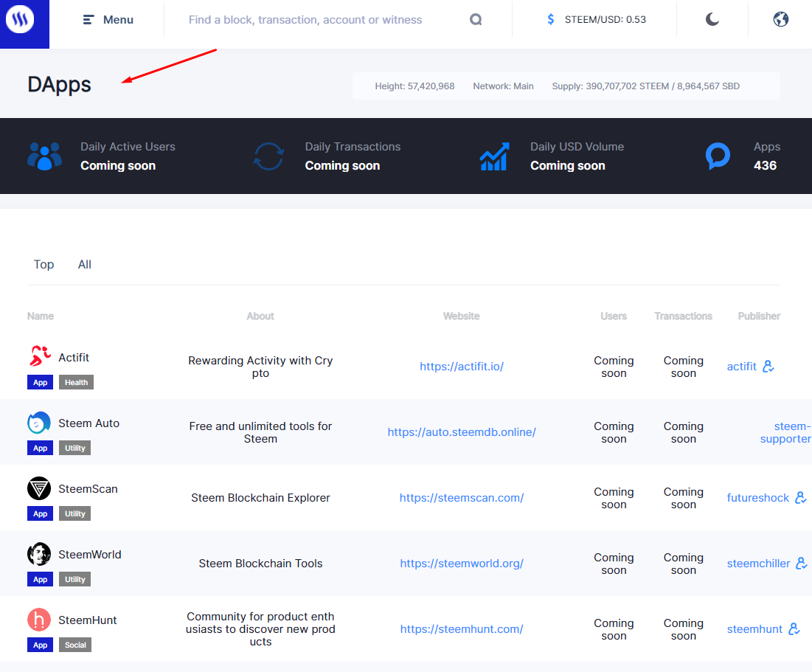The height and width of the screenshot is (672, 812).
Task: Click the Actifit app name
Action: point(74,358)
